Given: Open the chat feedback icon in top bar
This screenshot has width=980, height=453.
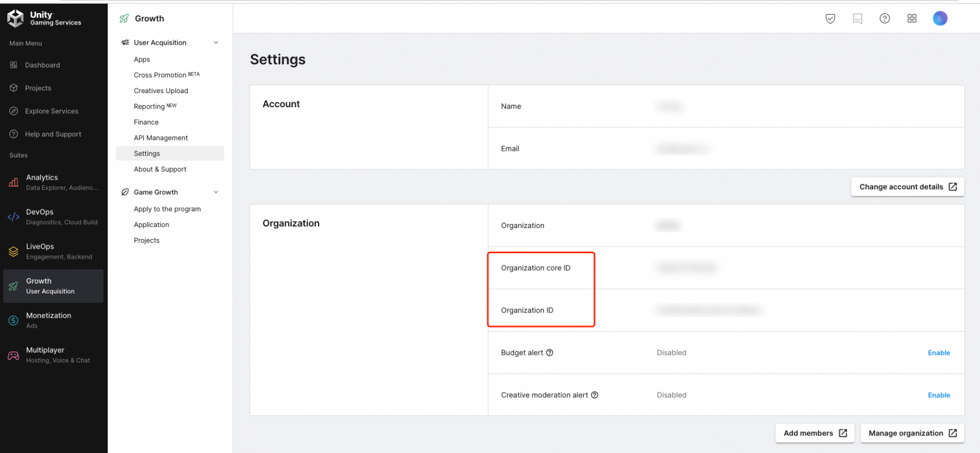Looking at the screenshot, I should (x=857, y=19).
